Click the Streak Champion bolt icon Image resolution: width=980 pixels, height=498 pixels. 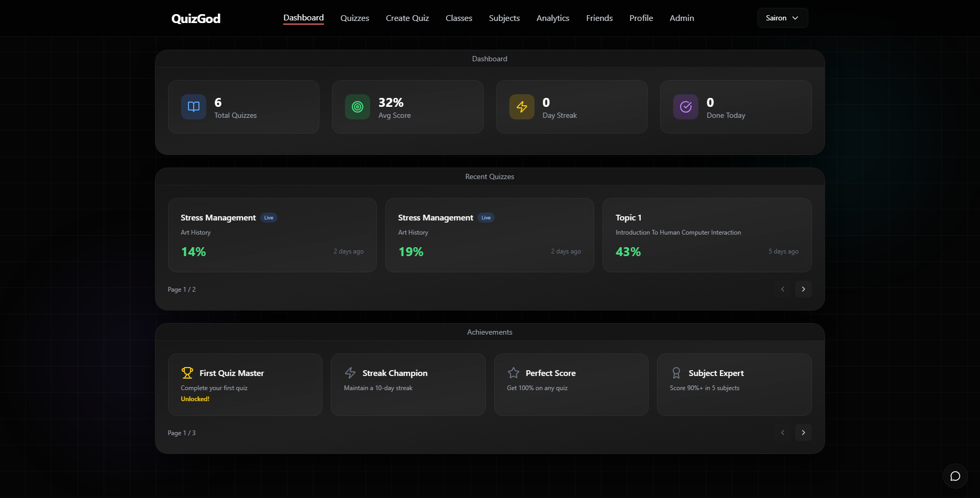(350, 373)
